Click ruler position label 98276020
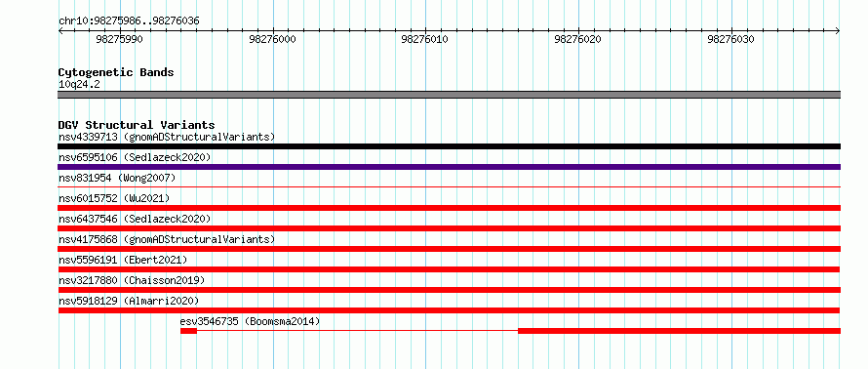 coord(578,39)
